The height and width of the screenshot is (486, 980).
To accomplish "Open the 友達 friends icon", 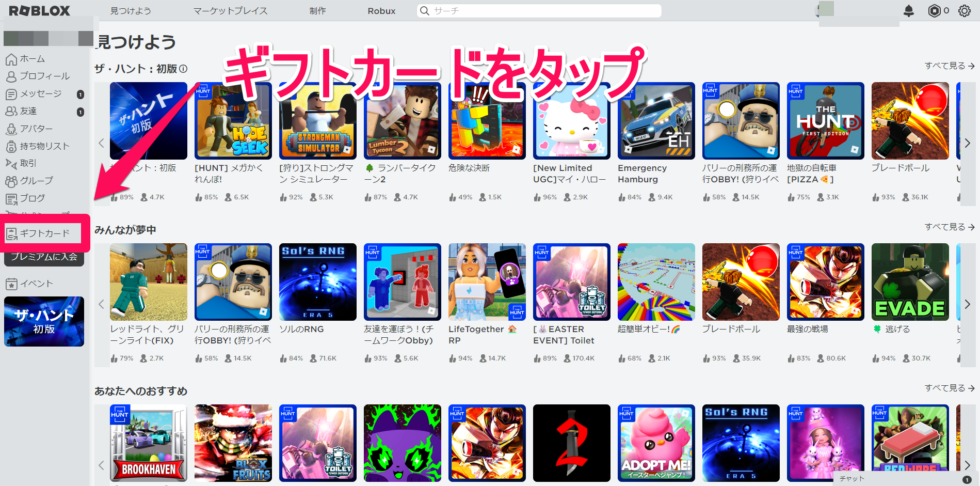I will point(11,111).
